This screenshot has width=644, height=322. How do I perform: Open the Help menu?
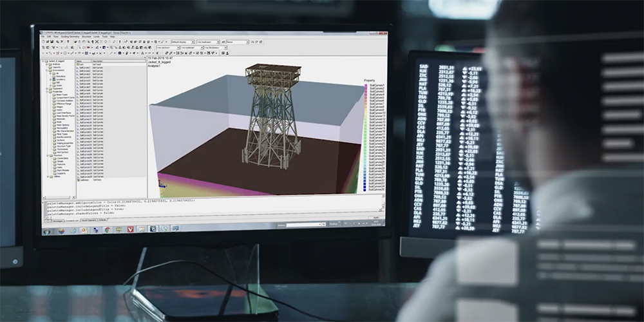click(x=113, y=37)
